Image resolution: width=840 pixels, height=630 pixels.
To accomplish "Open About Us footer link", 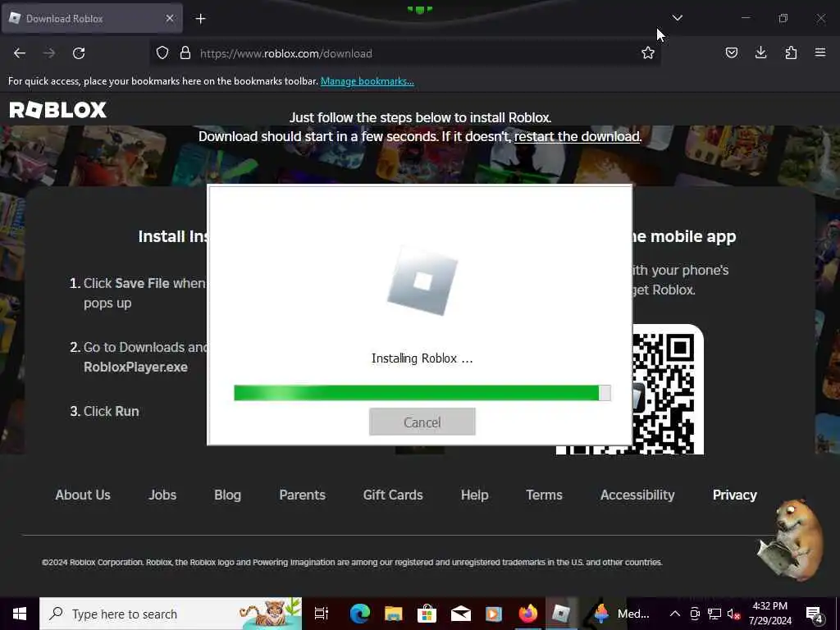I will [x=83, y=495].
